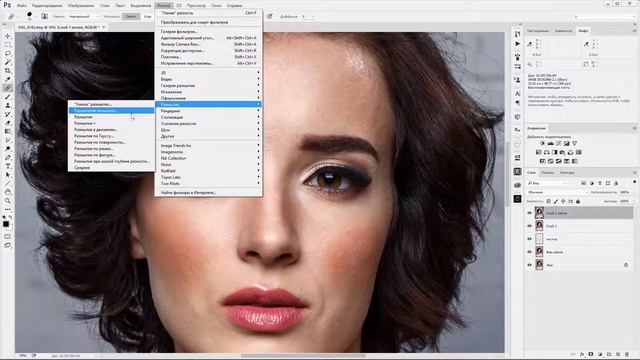Screen dimensions: 640x360
Task: Select the Brush tool
Action: pyautogui.click(x=8, y=97)
